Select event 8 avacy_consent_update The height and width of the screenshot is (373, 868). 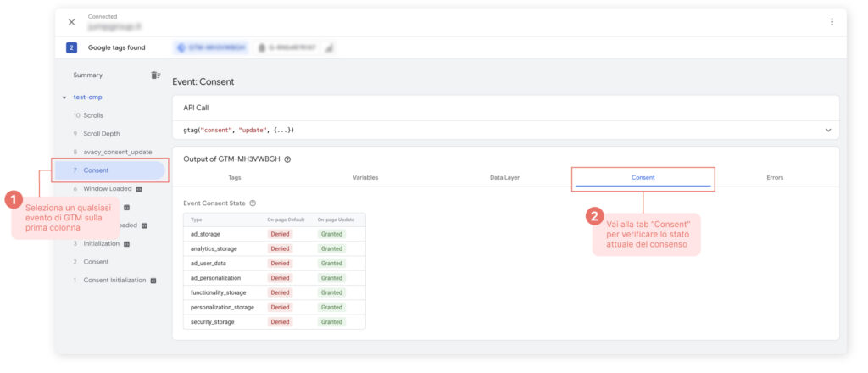pos(113,153)
